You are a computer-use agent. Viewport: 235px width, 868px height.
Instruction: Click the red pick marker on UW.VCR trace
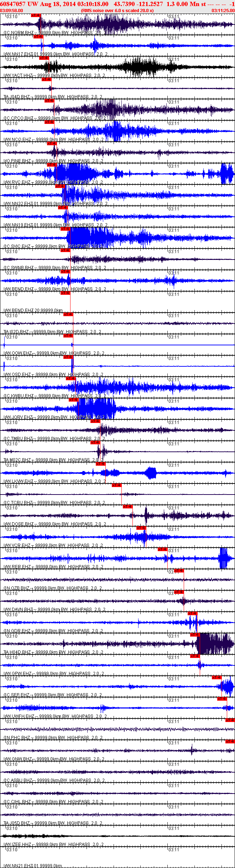tap(141, 528)
